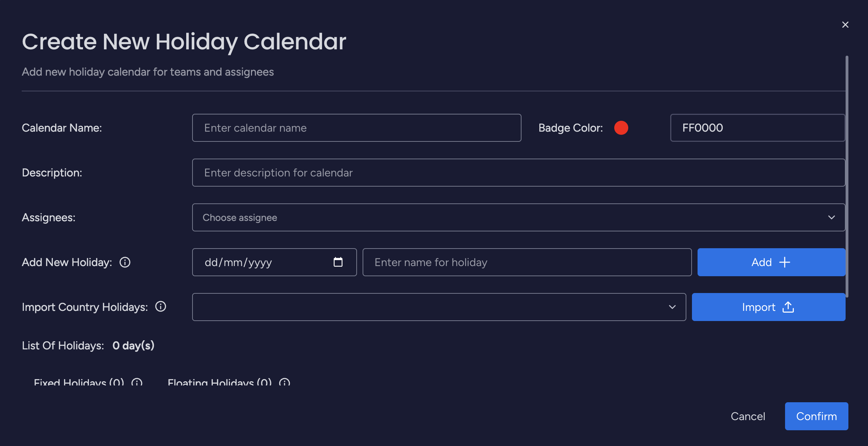This screenshot has width=868, height=446.
Task: Click the Description text field
Action: (x=518, y=173)
